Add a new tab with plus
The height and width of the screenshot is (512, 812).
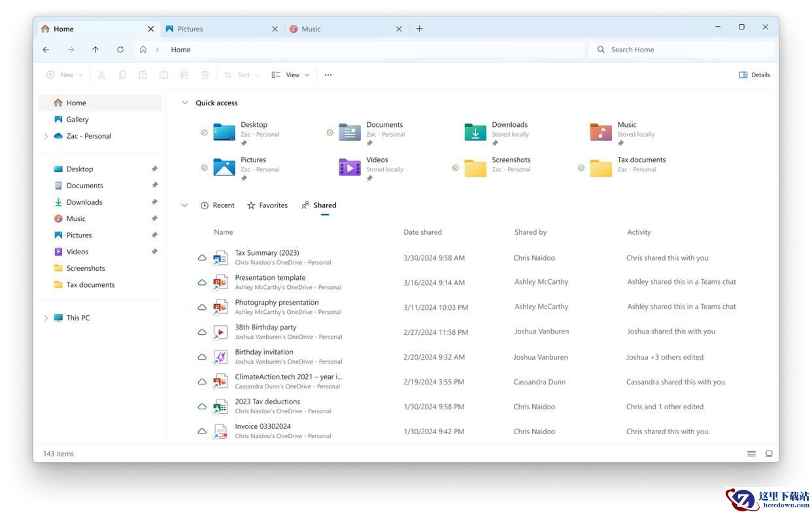click(x=419, y=29)
